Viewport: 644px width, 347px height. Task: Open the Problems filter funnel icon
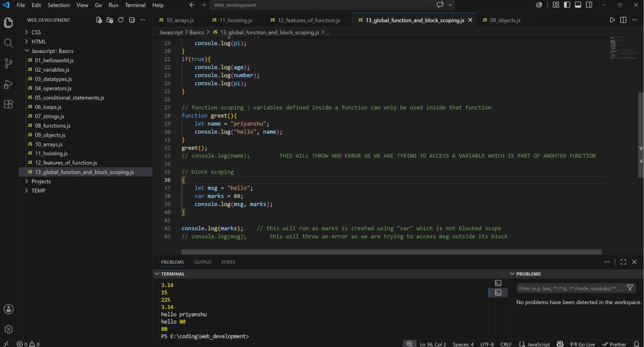click(x=630, y=288)
